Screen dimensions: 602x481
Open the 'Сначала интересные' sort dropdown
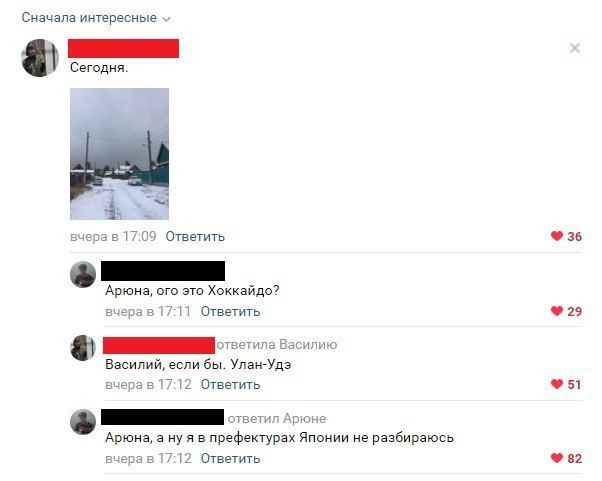click(x=96, y=18)
